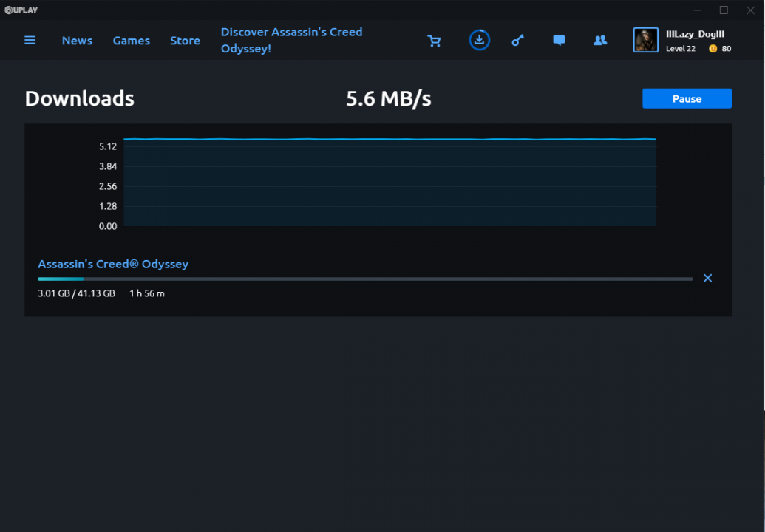Image resolution: width=765 pixels, height=532 pixels.
Task: Click the 1 h 56 m remaining time
Action: pos(147,293)
